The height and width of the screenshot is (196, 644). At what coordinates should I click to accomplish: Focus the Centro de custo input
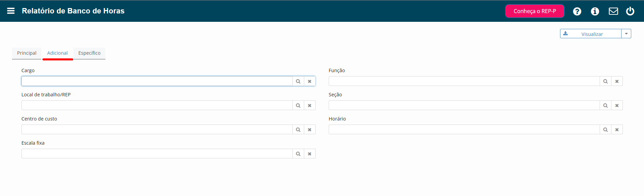(157, 130)
